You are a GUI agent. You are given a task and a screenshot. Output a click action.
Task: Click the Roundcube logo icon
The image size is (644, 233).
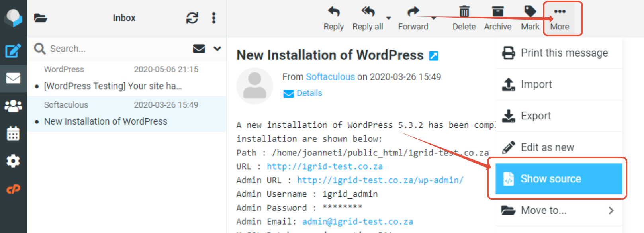coord(13,18)
